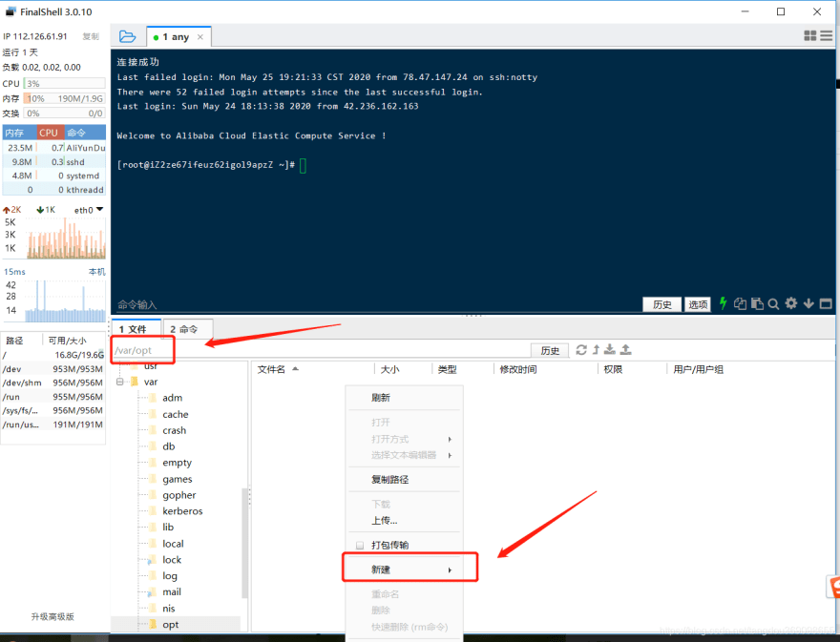Screen dimensions: 840x642
Task: Click the scroll-to-bottom down arrow icon
Action: 808,303
